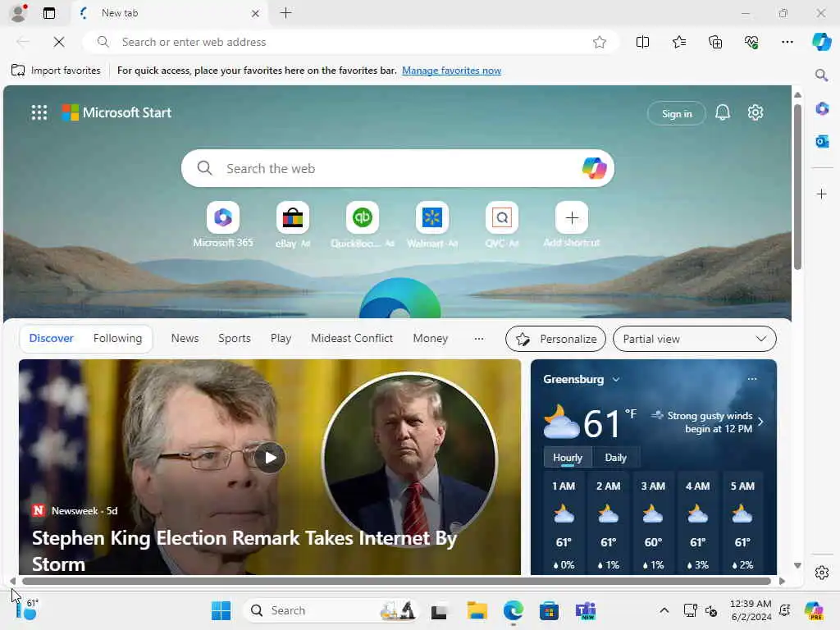Open sidebar Search icon
The image size is (840, 630).
(x=821, y=75)
